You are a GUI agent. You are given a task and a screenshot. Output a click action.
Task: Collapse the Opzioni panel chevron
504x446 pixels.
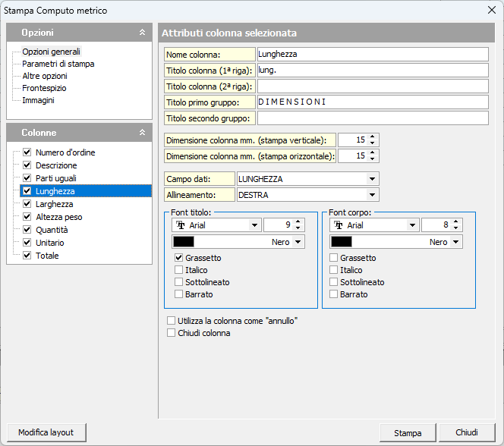coord(142,33)
